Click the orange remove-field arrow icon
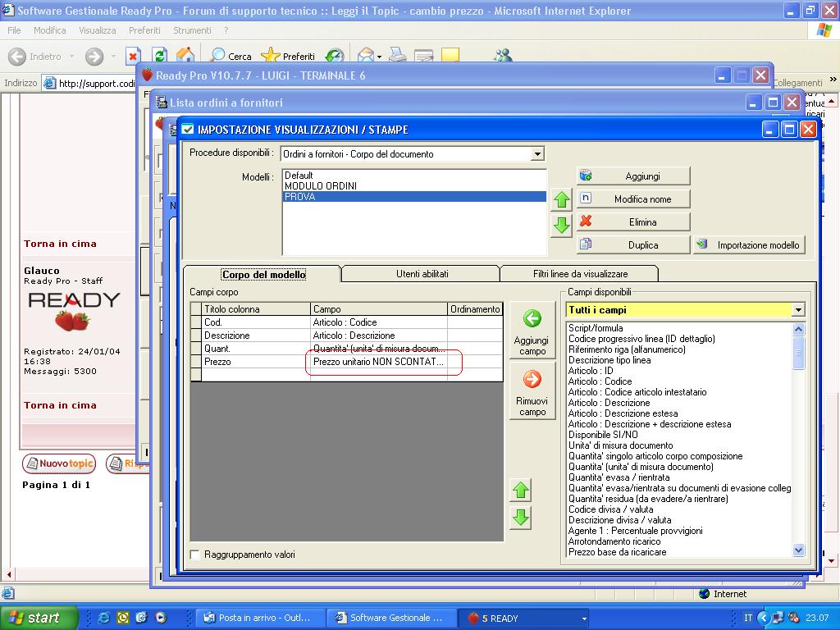 [532, 379]
